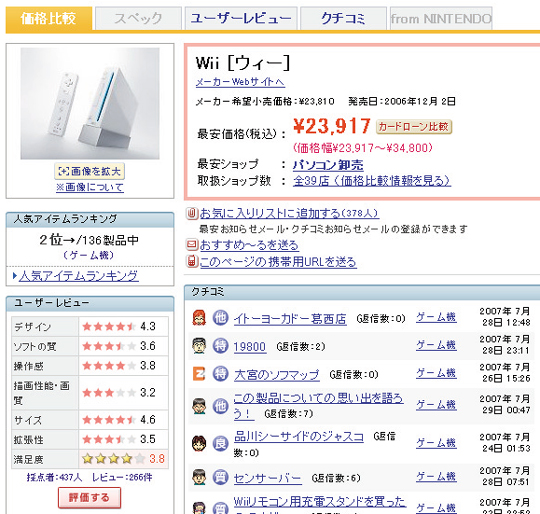Click user avatar beside 19800 thread
The image size is (540, 514).
[x=199, y=346]
